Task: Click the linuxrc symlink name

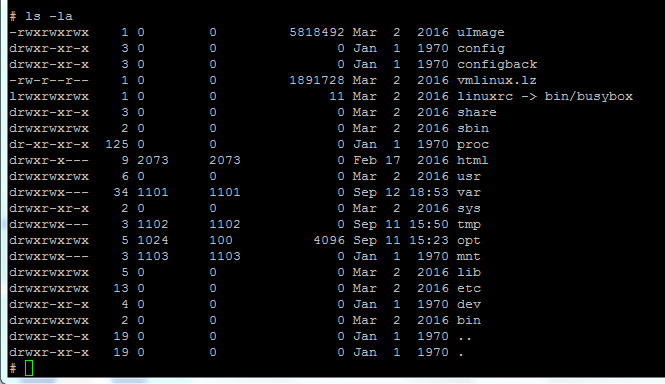Action: [485, 96]
